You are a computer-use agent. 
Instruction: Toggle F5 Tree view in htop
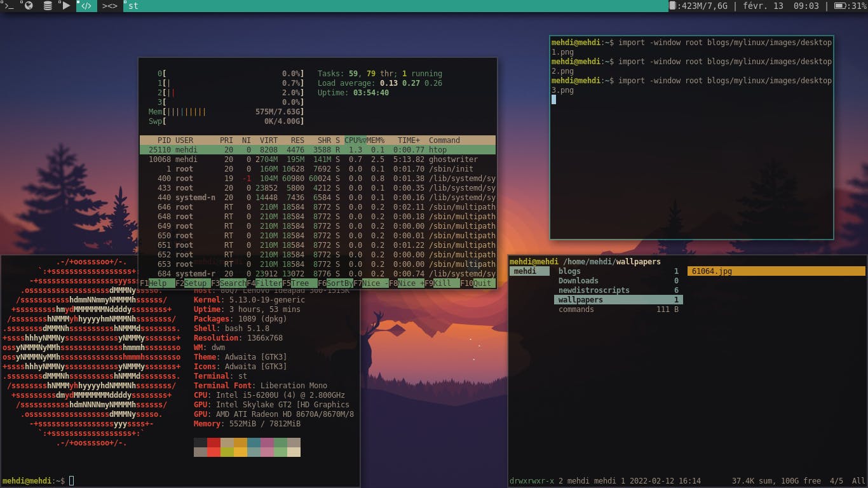coord(300,283)
